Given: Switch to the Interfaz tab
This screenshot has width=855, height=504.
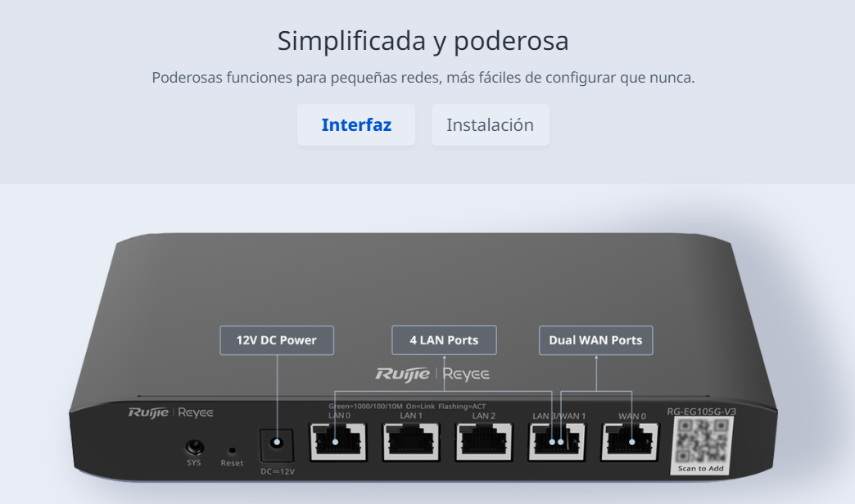Looking at the screenshot, I should click(356, 125).
